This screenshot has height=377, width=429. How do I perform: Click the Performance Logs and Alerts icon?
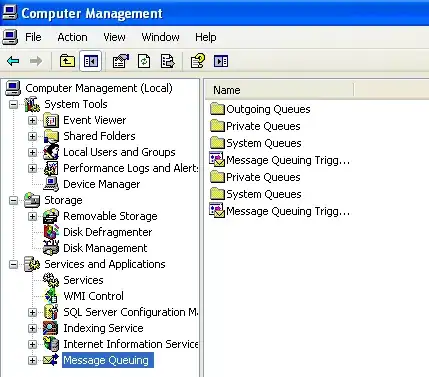tap(51, 168)
